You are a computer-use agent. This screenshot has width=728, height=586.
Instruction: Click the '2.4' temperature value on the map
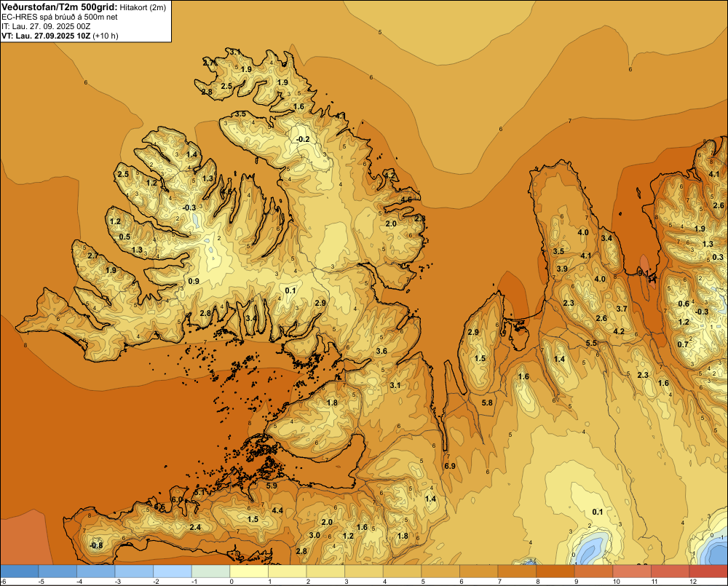pyautogui.click(x=195, y=527)
